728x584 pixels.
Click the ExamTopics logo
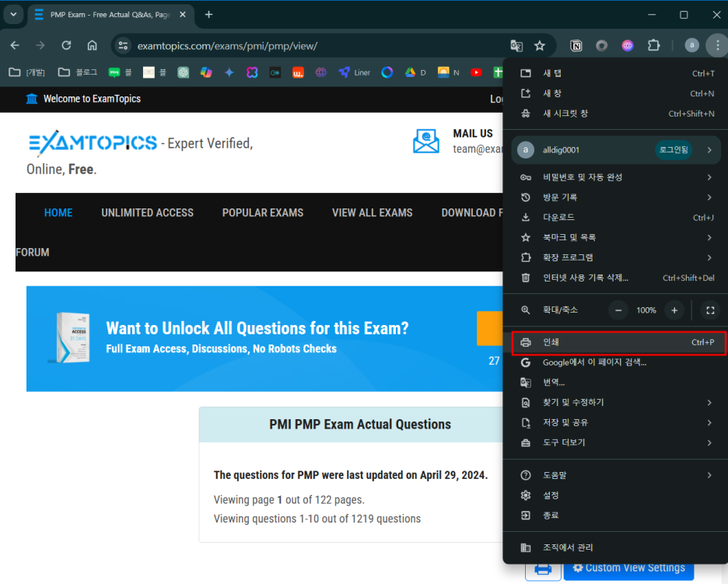93,142
